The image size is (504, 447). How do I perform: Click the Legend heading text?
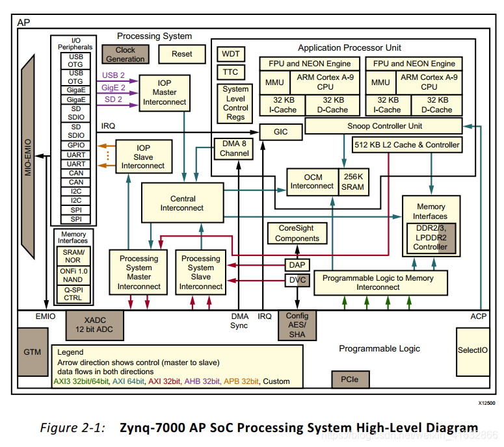tap(70, 352)
